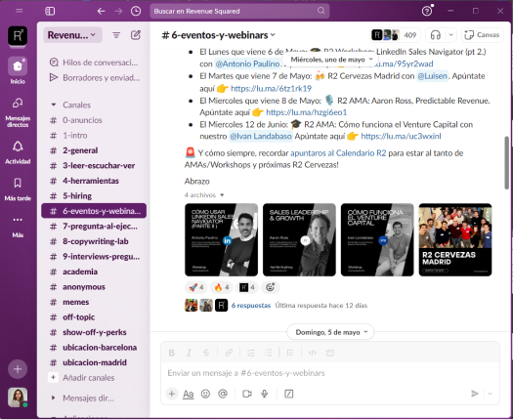Open the Domingo, 5 de mayo date dropdown
This screenshot has width=513, height=420.
(331, 332)
